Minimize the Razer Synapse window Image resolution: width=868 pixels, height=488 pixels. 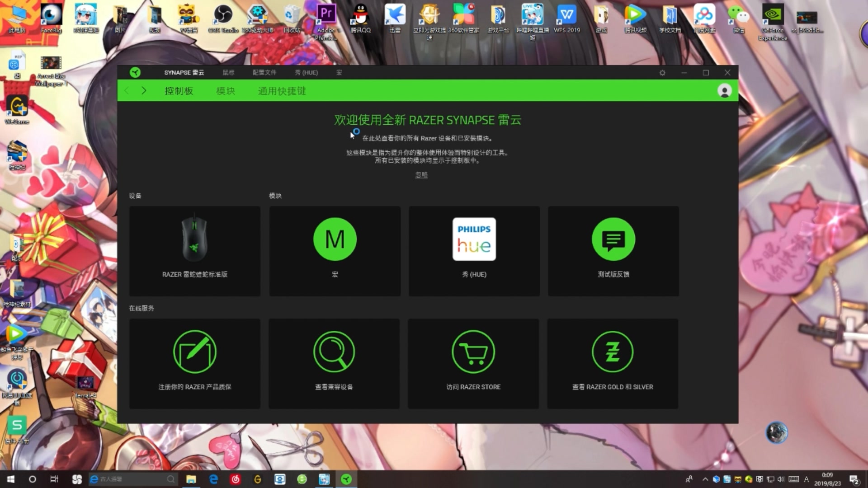[684, 73]
